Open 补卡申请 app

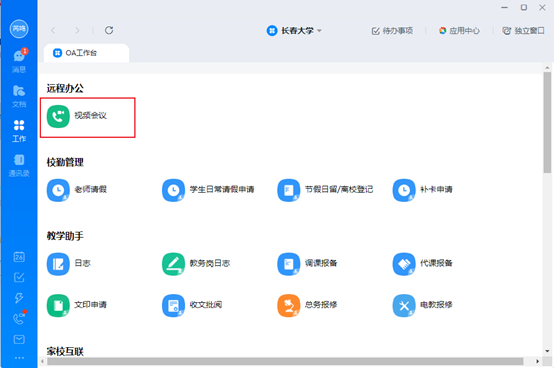pos(423,190)
